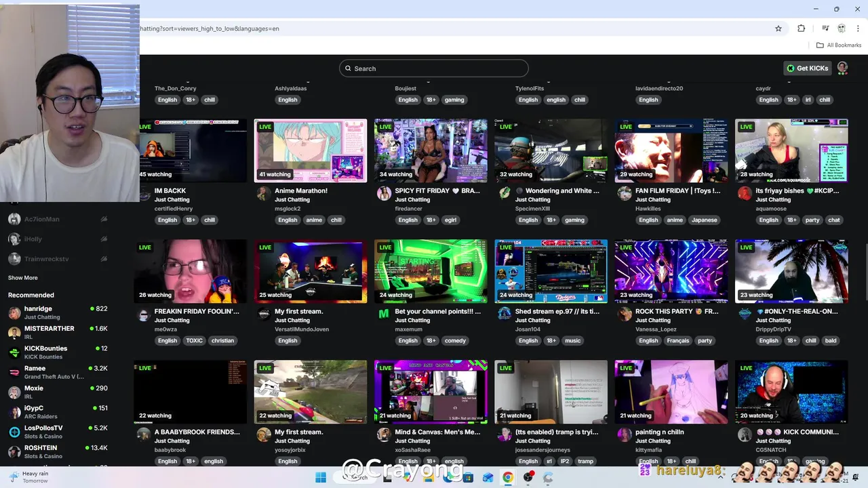Viewport: 868px width, 488px height.
Task: Open iGypC ARC Raiders in Recommended
Action: click(58, 412)
